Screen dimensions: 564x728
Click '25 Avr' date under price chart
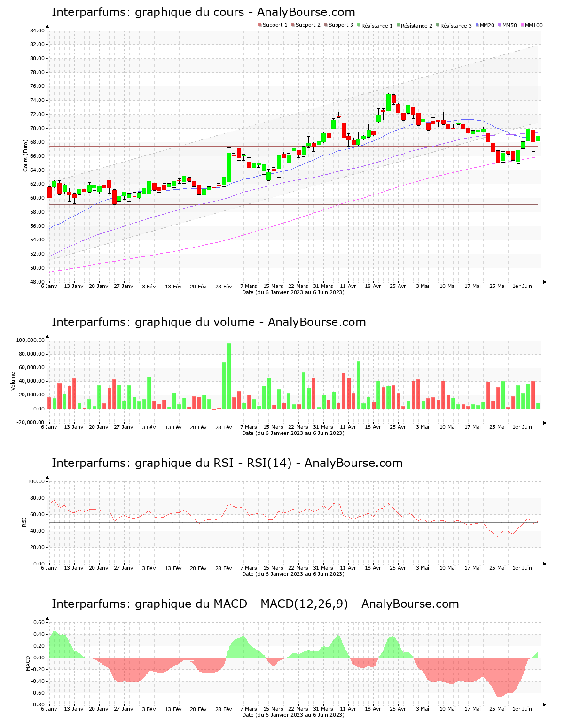pos(398,286)
